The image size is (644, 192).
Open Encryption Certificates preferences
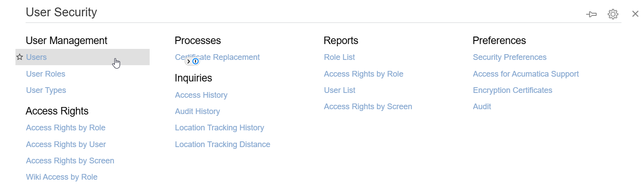click(x=512, y=90)
